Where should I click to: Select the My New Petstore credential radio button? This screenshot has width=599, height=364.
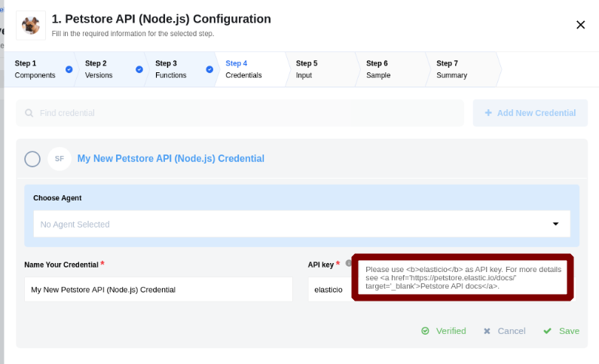(x=32, y=159)
